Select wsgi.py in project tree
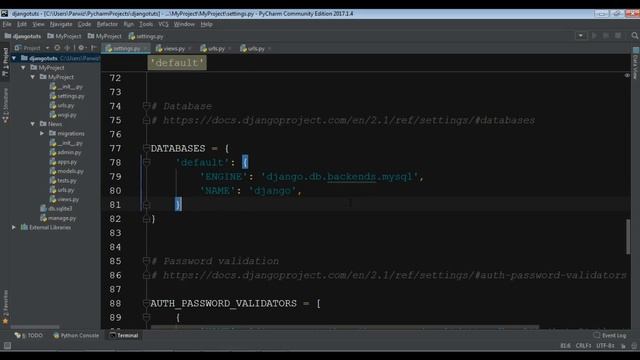This screenshot has height=360, width=640. click(x=63, y=115)
